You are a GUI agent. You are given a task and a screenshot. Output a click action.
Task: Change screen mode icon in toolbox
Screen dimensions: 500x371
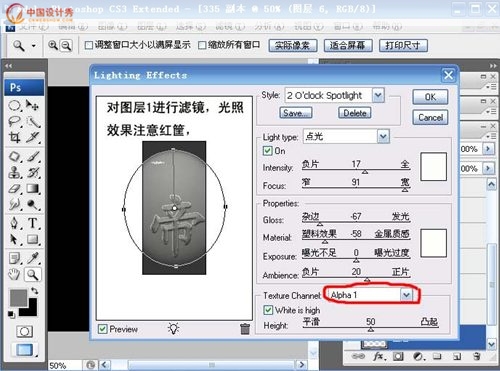24,350
